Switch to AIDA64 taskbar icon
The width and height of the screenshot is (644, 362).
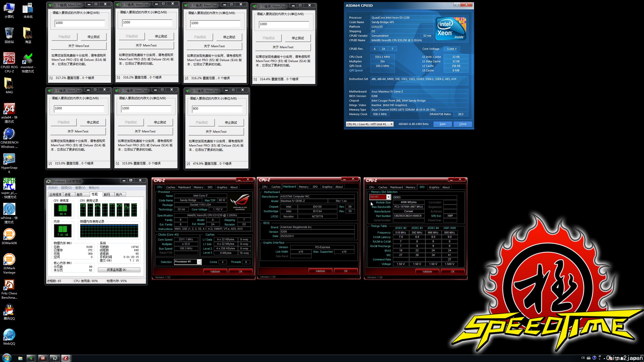pos(43,358)
